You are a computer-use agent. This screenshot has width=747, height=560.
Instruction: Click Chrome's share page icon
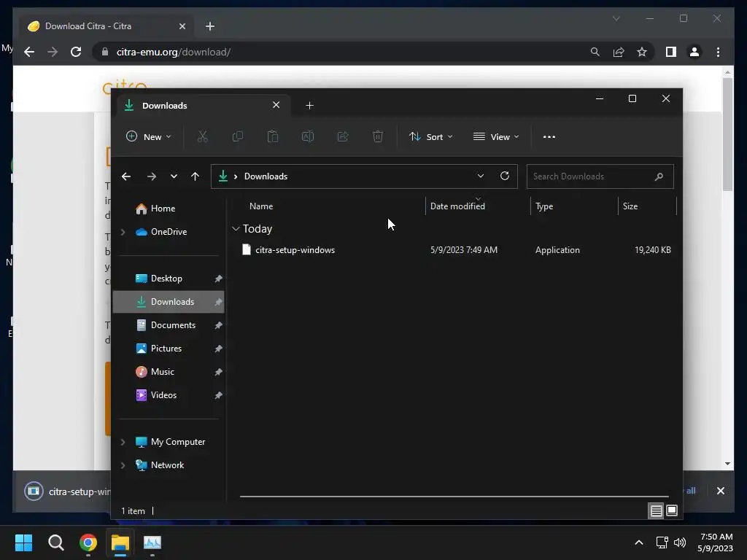pyautogui.click(x=619, y=52)
